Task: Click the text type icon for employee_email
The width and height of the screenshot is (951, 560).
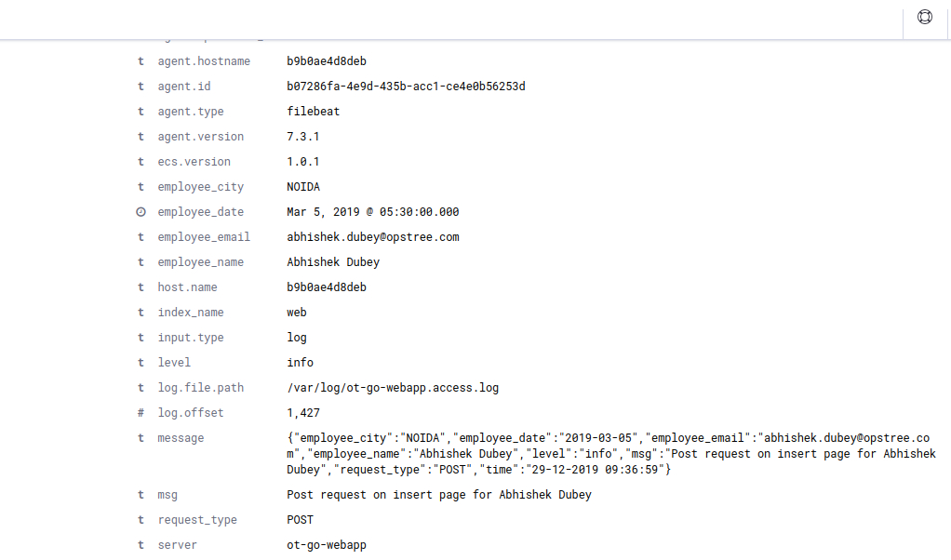Action: pyautogui.click(x=141, y=236)
